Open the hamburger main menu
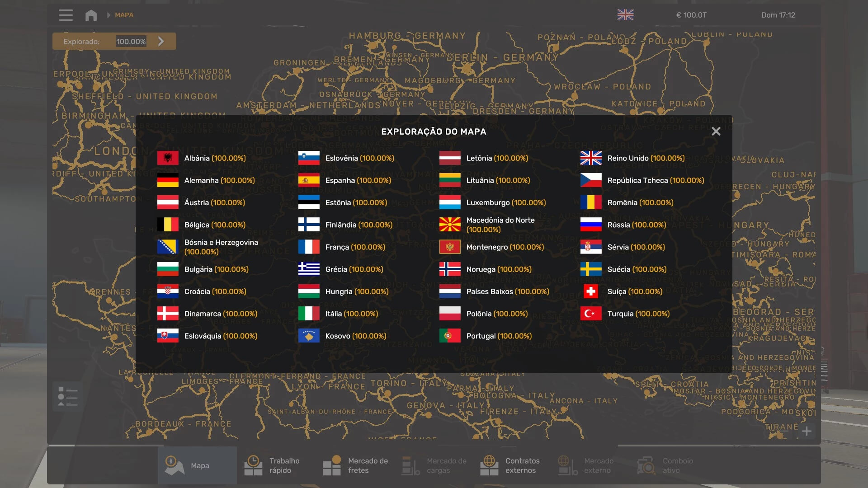Viewport: 868px width, 488px height. (66, 15)
